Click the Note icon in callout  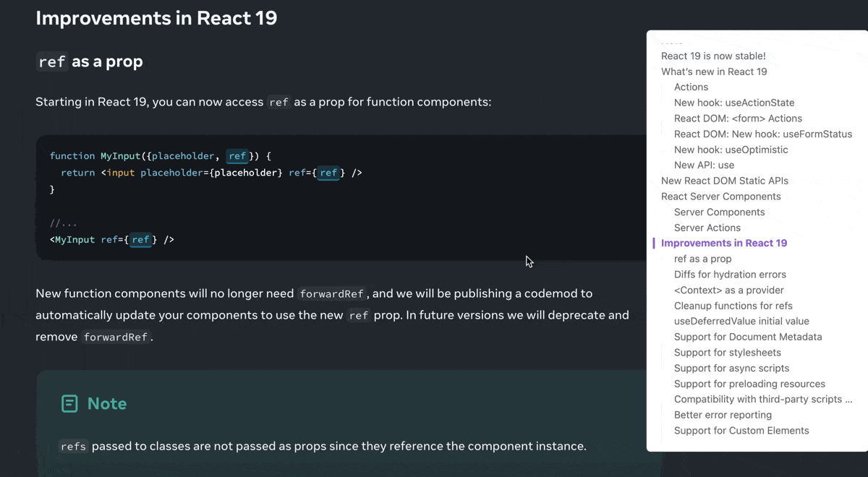point(69,403)
